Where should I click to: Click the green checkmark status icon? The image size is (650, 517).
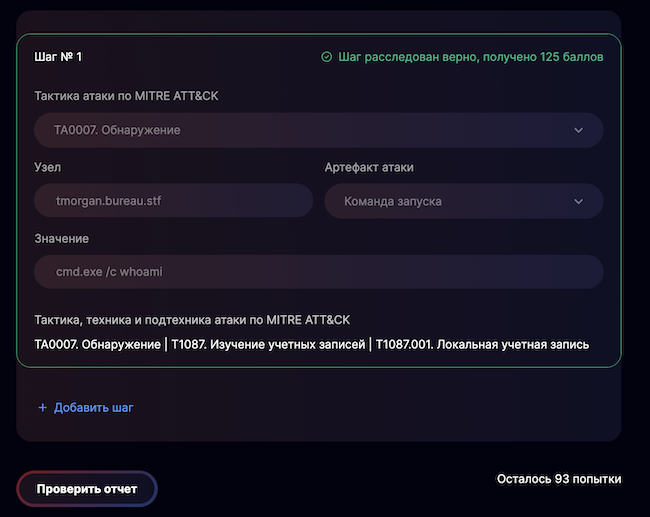click(326, 57)
